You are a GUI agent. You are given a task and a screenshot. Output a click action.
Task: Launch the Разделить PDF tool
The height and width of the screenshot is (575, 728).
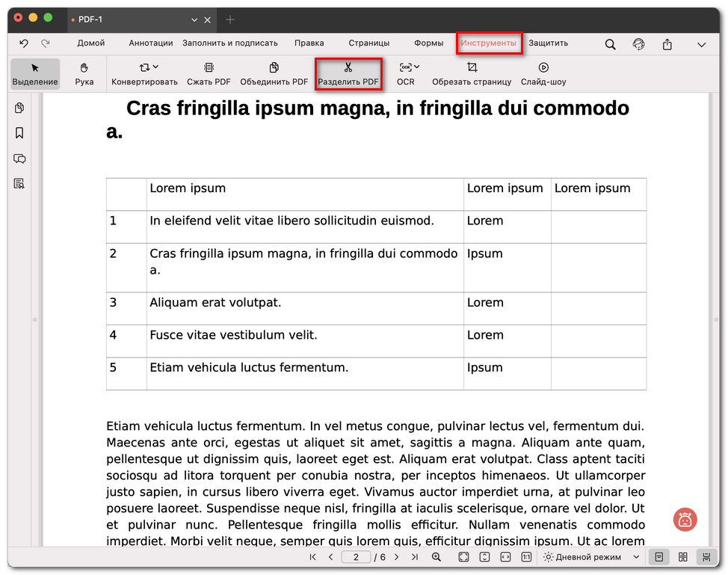[348, 73]
